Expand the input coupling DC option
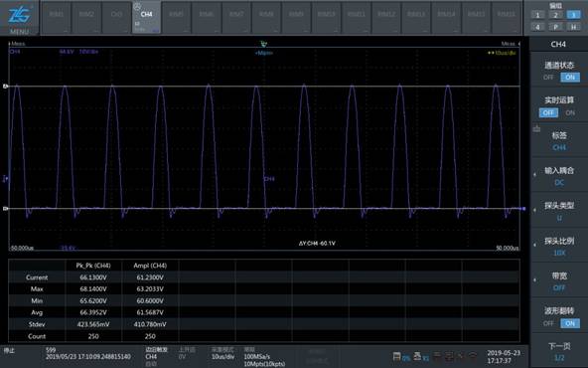The image size is (588, 368). pos(559,176)
